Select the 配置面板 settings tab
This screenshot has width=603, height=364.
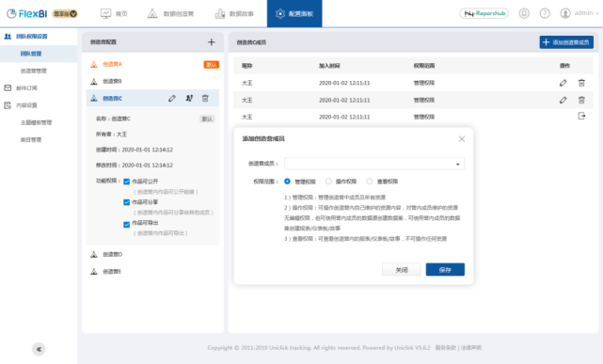(294, 13)
